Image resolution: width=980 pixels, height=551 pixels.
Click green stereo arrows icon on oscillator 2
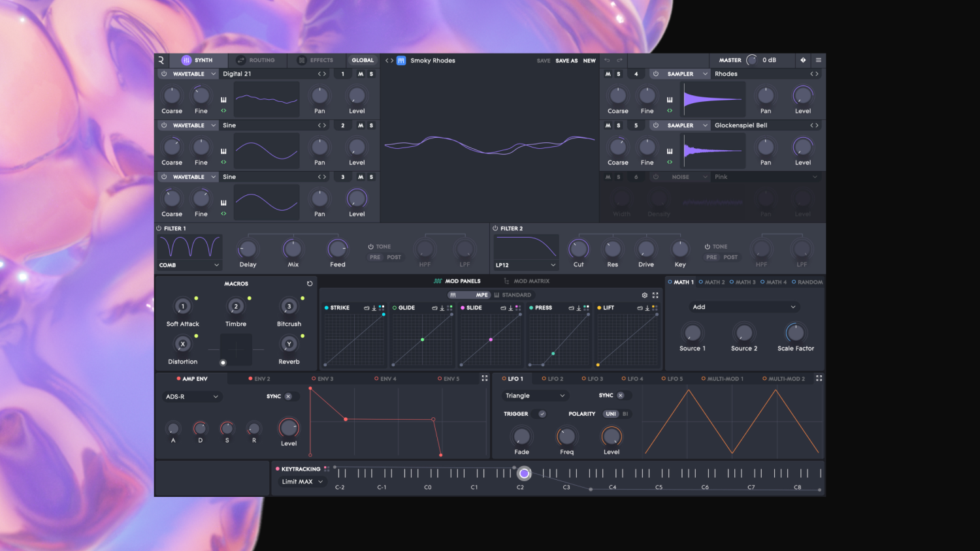click(223, 162)
